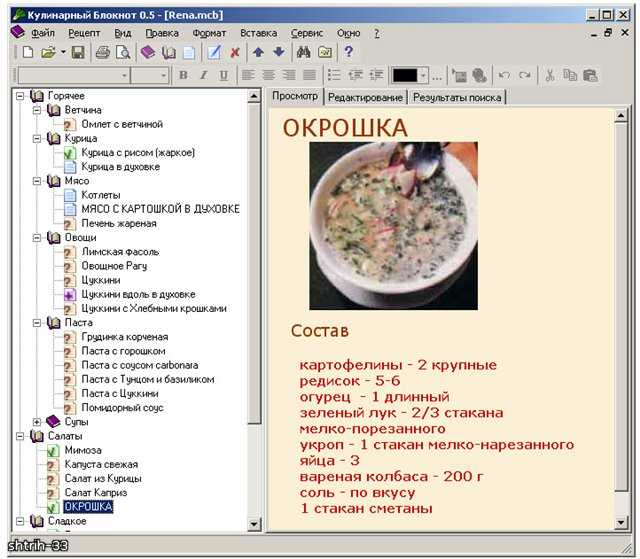Save the notebook with floppy disk icon
The image size is (640, 559).
(78, 52)
